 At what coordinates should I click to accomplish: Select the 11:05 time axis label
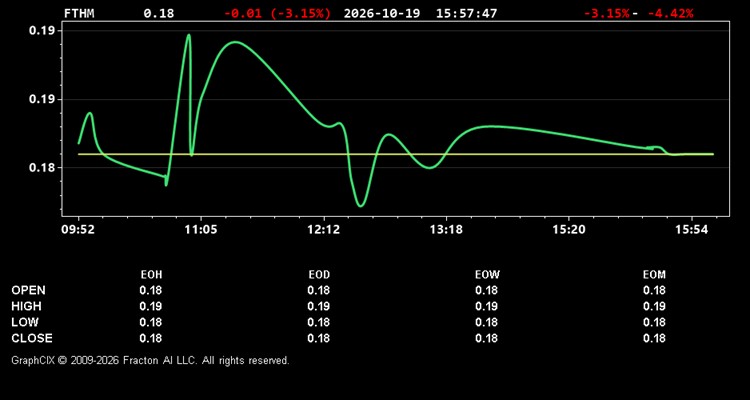point(201,230)
